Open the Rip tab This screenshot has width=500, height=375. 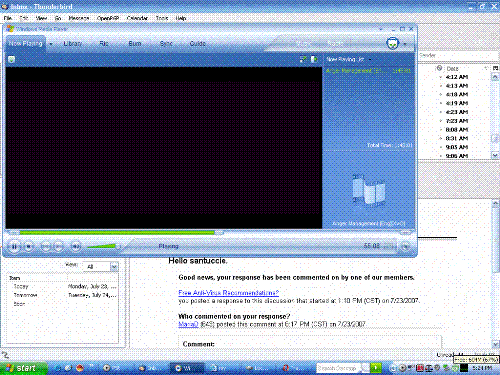(x=104, y=44)
